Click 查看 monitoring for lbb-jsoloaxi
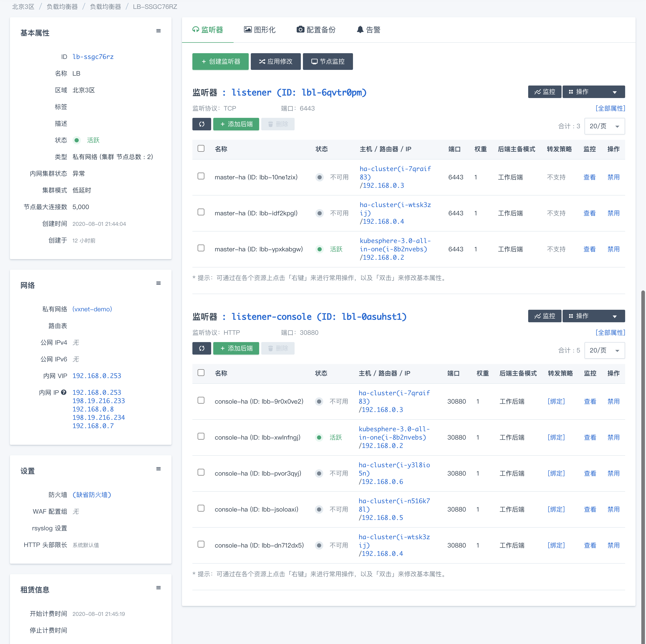 click(590, 509)
